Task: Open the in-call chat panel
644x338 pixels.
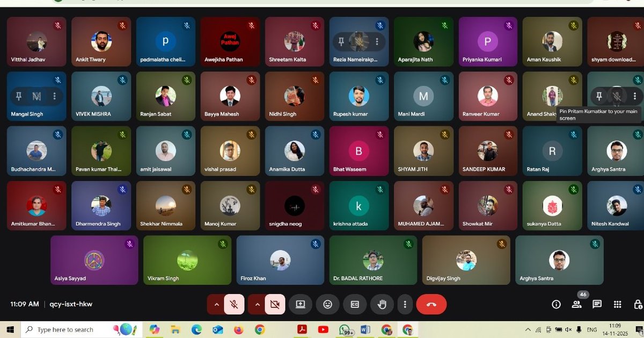Action: click(x=596, y=304)
